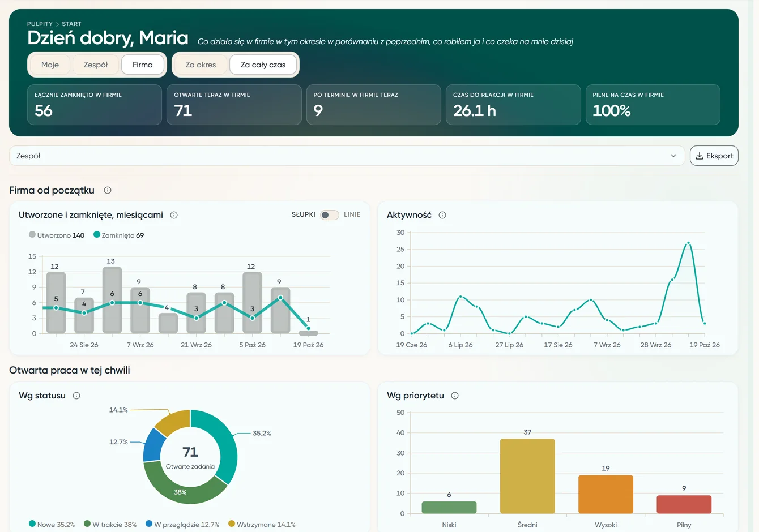The height and width of the screenshot is (532, 759).
Task: Open info icon next to Wg statusu
Action: pos(76,396)
